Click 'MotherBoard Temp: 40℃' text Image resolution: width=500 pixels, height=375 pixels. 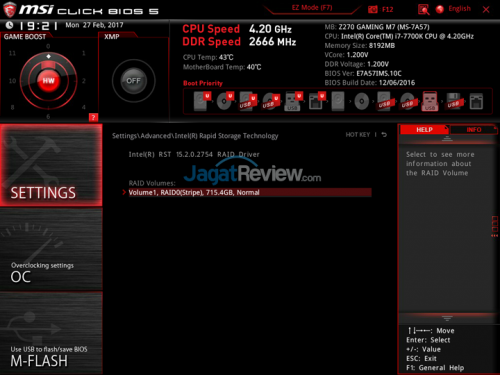(x=222, y=67)
